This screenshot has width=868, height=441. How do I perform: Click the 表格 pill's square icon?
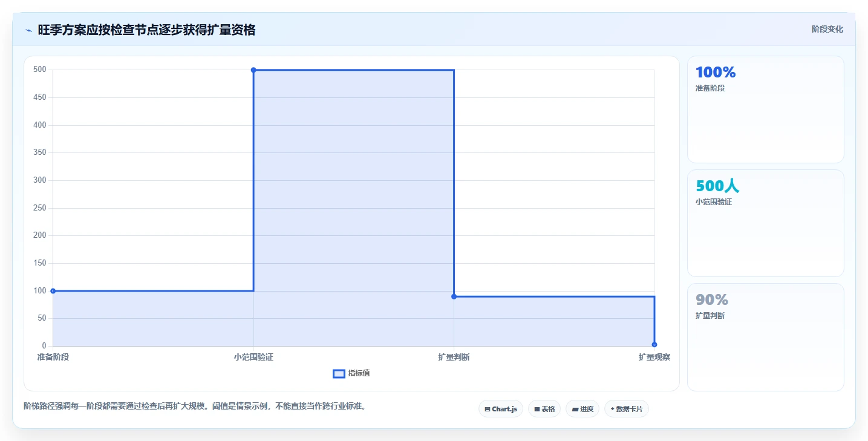(x=537, y=410)
